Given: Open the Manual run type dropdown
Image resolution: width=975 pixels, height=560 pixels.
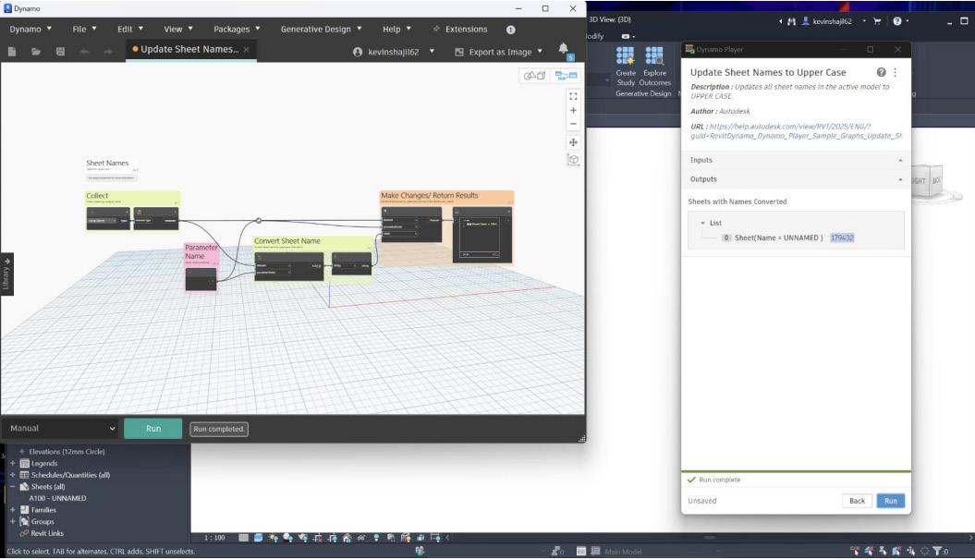Looking at the screenshot, I should pos(61,428).
